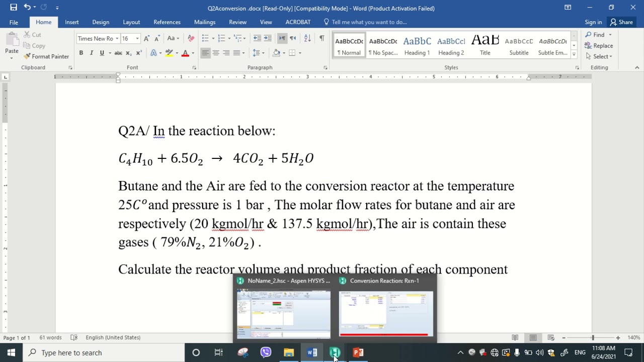Image resolution: width=644 pixels, height=362 pixels.
Task: Open Task View on the taskbar
Action: pos(218,352)
